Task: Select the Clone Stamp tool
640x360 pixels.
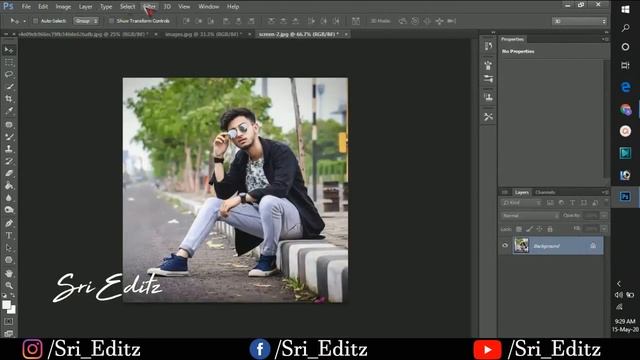Action: tap(9, 149)
